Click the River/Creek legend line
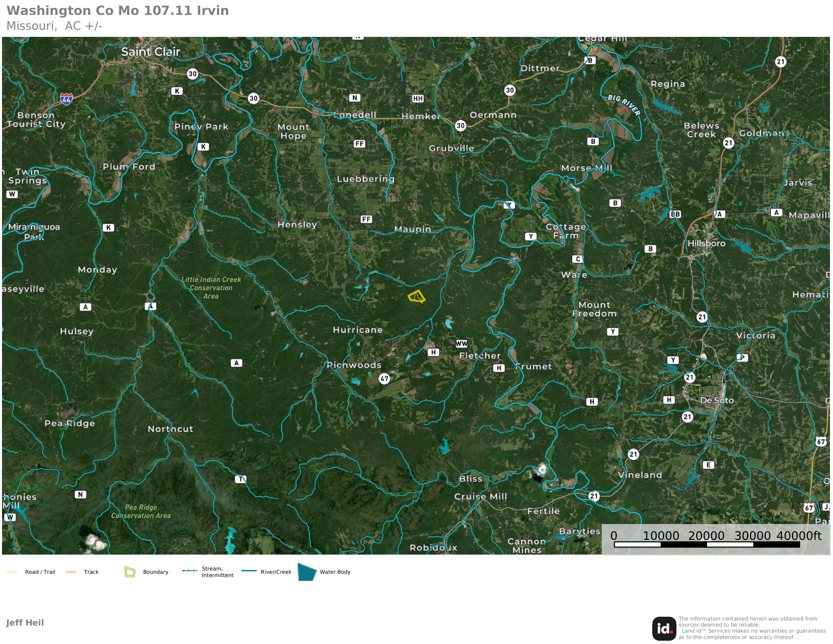This screenshot has width=833, height=644. pyautogui.click(x=249, y=571)
